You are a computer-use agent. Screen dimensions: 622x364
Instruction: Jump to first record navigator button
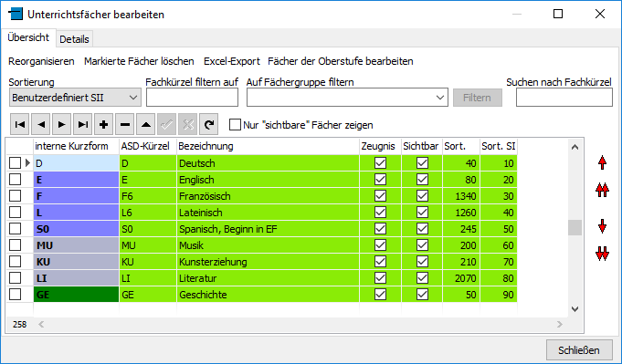(19, 125)
